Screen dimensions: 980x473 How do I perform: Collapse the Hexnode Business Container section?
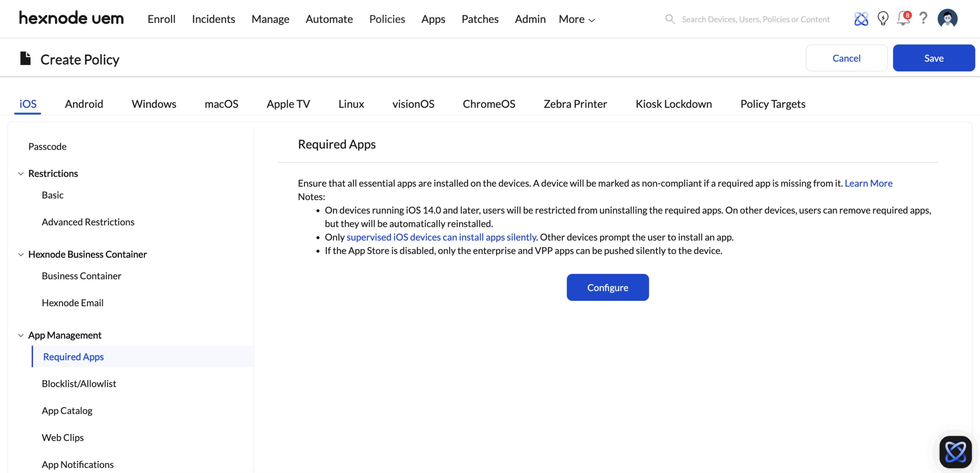[x=21, y=254]
